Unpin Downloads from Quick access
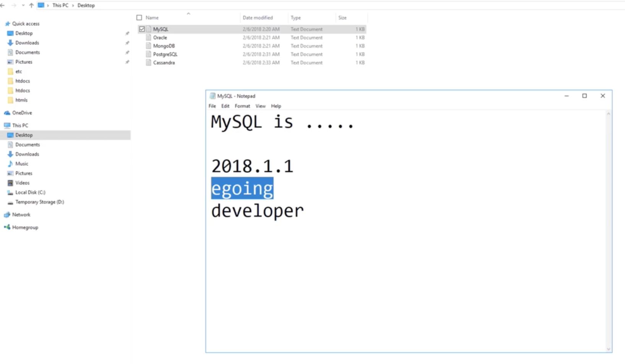 tap(127, 43)
